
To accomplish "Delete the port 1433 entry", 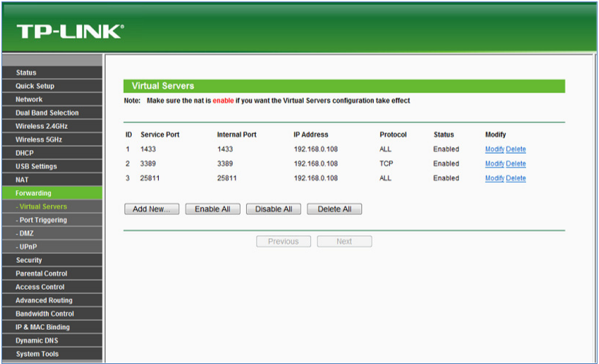I will point(516,149).
